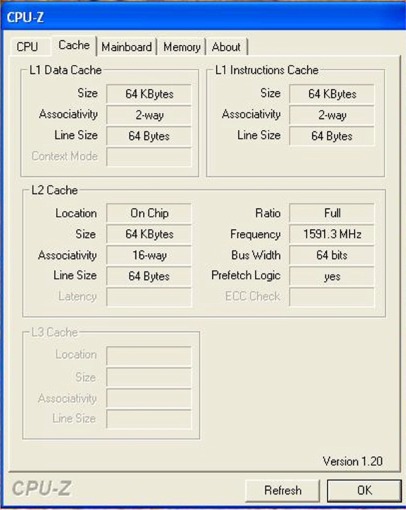The width and height of the screenshot is (406, 510).
Task: Click the L2 Cache Line Size value
Action: click(x=149, y=276)
